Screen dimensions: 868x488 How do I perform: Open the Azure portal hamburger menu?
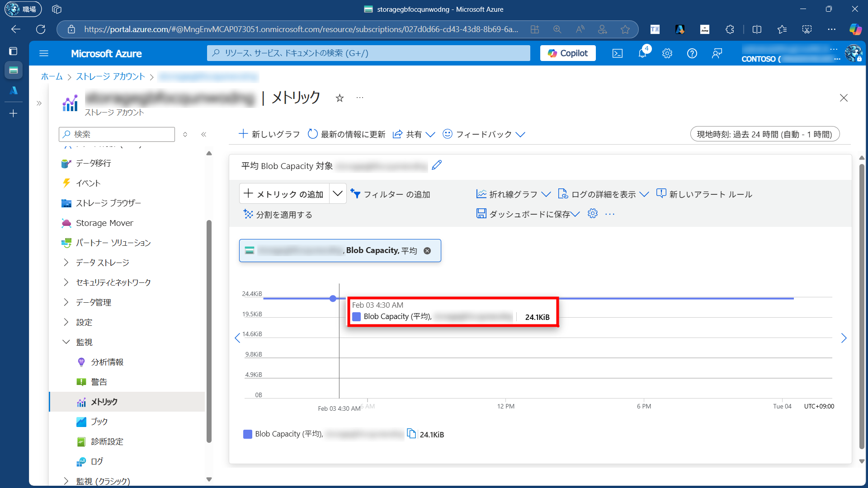(44, 53)
